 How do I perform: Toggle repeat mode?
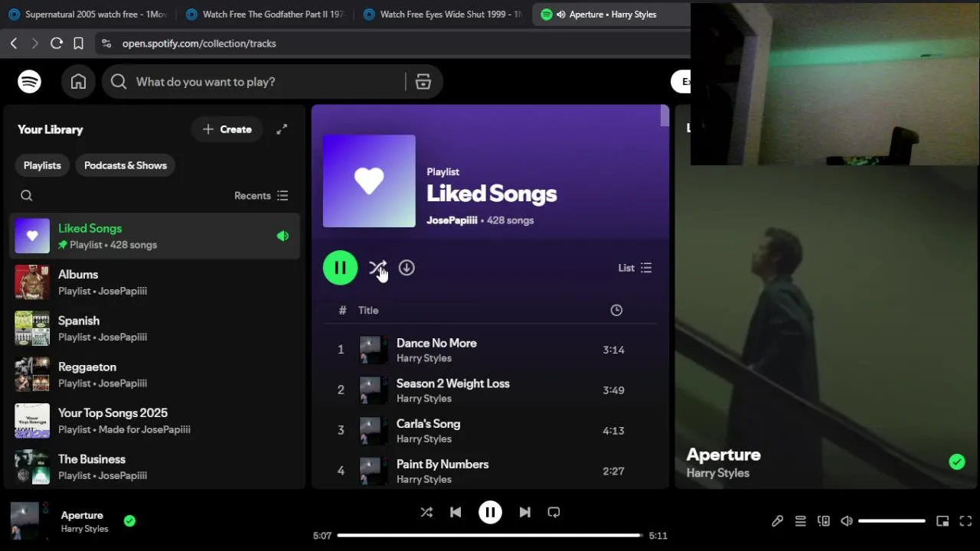554,512
